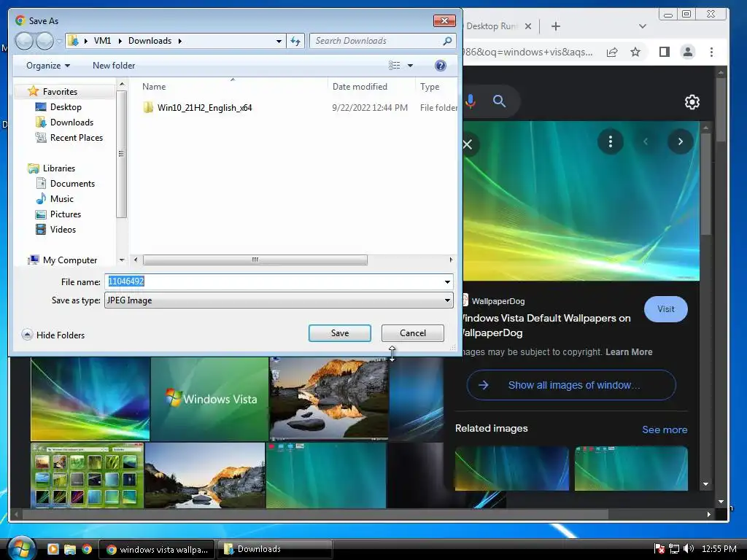Open the Windows Vista logo wallpaper thumbnail

click(209, 399)
